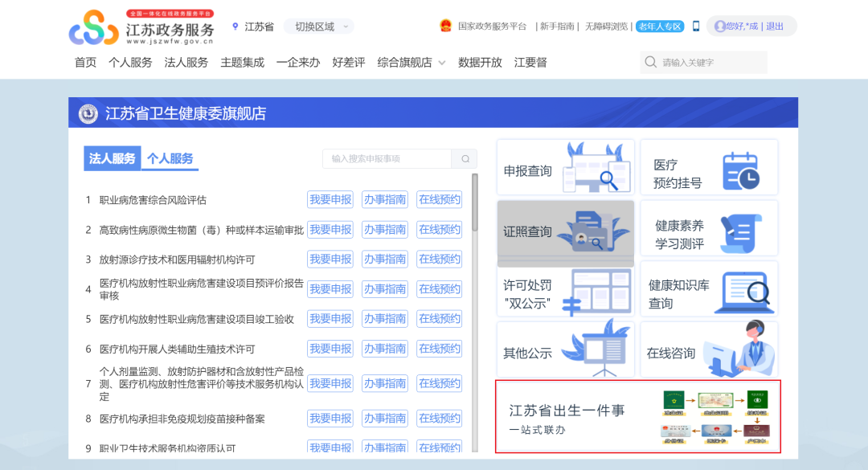Click the service list scrollbar
The height and width of the screenshot is (470, 868).
[475, 202]
